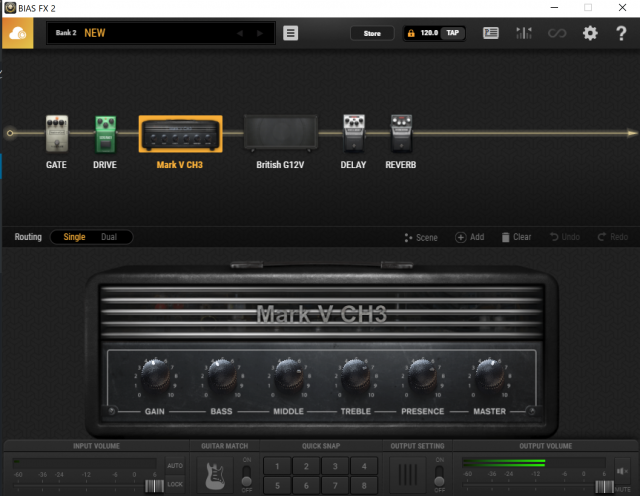Click the output volume slider handle

coord(604,486)
